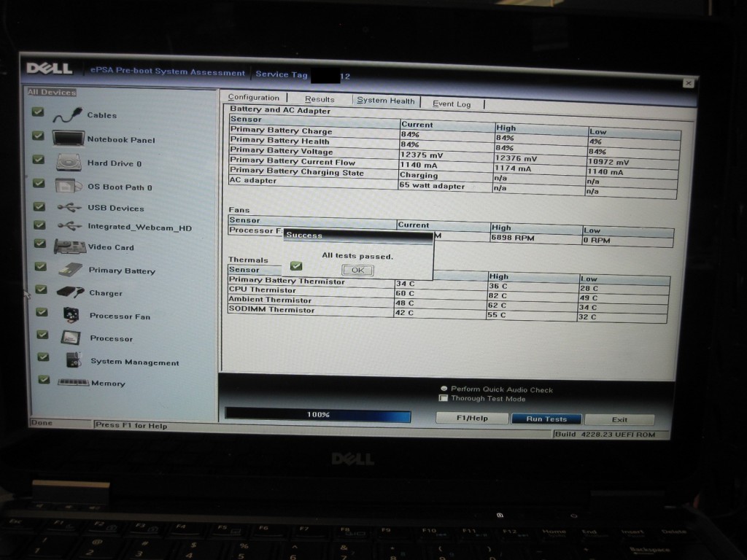Click the 100% test progress bar
Image resolution: width=747 pixels, height=560 pixels.
pyautogui.click(x=318, y=415)
